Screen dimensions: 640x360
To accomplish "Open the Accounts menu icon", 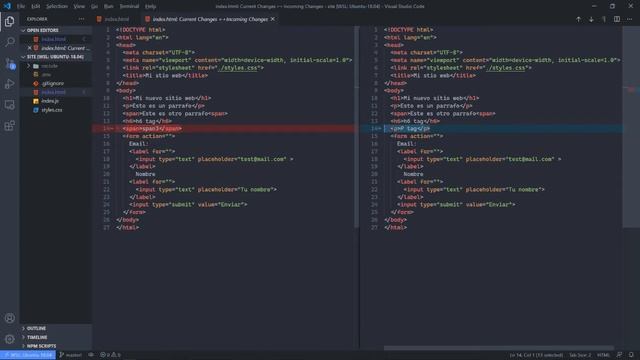I will 9,318.
